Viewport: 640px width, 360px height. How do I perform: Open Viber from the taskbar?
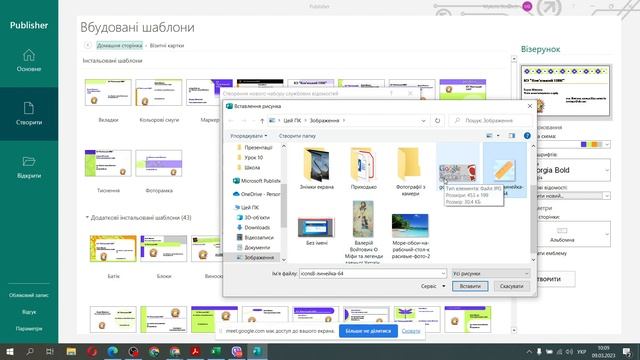click(237, 351)
